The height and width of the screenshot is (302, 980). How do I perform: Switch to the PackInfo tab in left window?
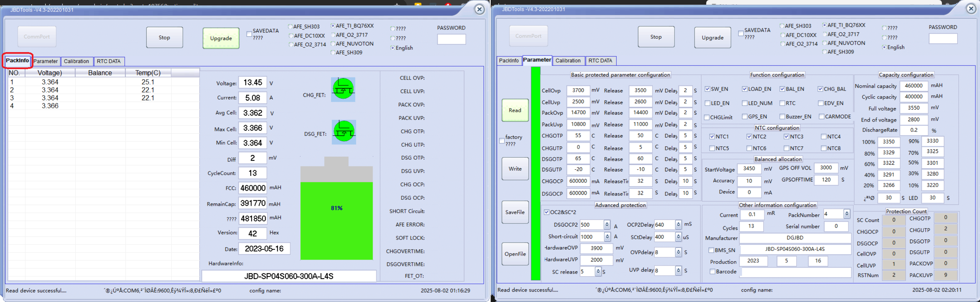(x=17, y=60)
